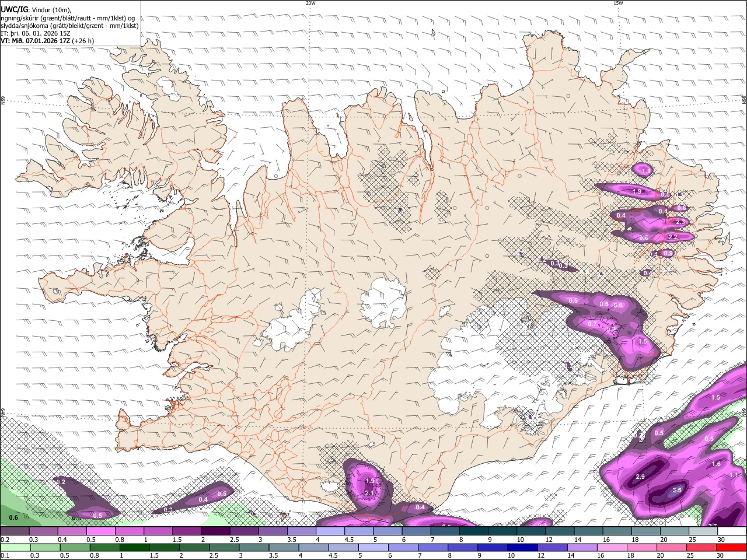
Task: Click the '15W' longitude label
Action: click(x=618, y=3)
